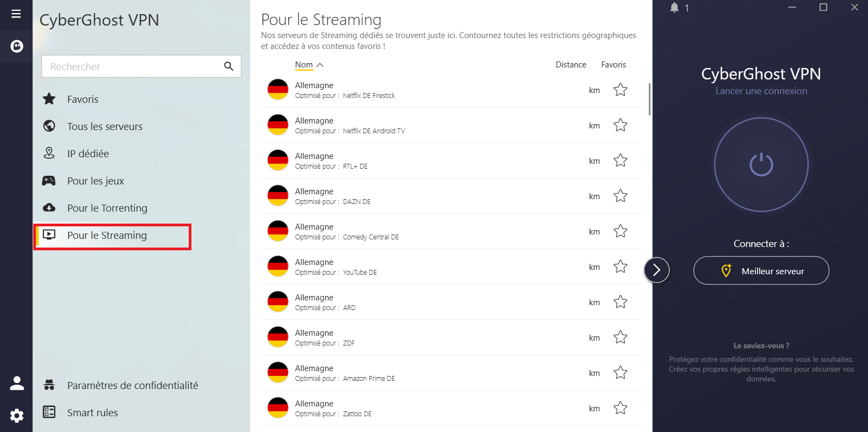Image resolution: width=868 pixels, height=432 pixels.
Task: Open IP dédiée location pin icon
Action: pos(49,153)
